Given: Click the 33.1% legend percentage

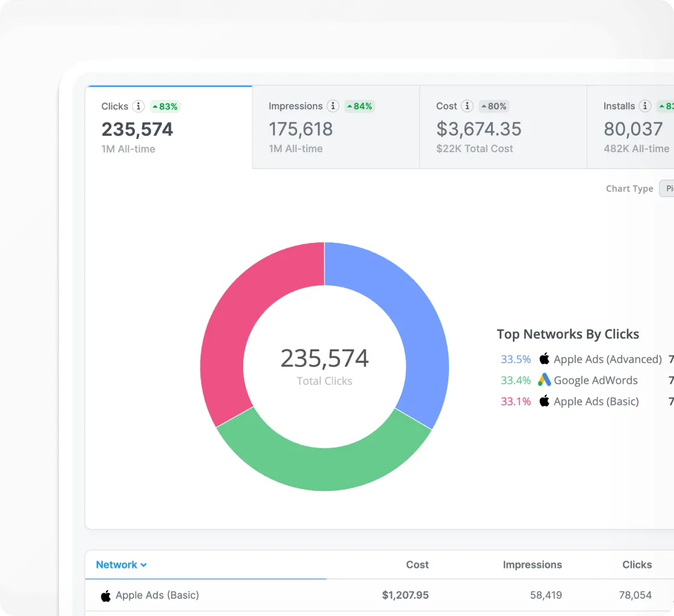Looking at the screenshot, I should 515,401.
